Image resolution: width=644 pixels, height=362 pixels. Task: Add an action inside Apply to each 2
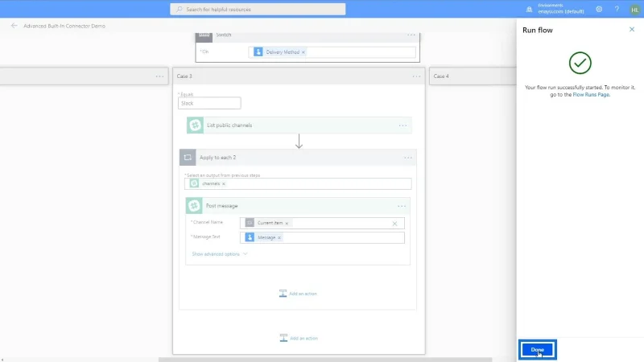298,294
